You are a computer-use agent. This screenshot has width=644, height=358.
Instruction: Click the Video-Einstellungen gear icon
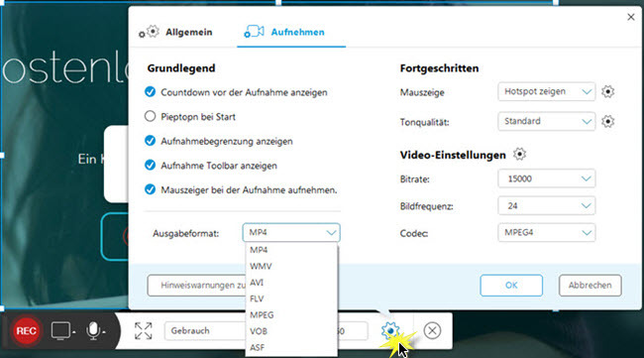(x=519, y=155)
